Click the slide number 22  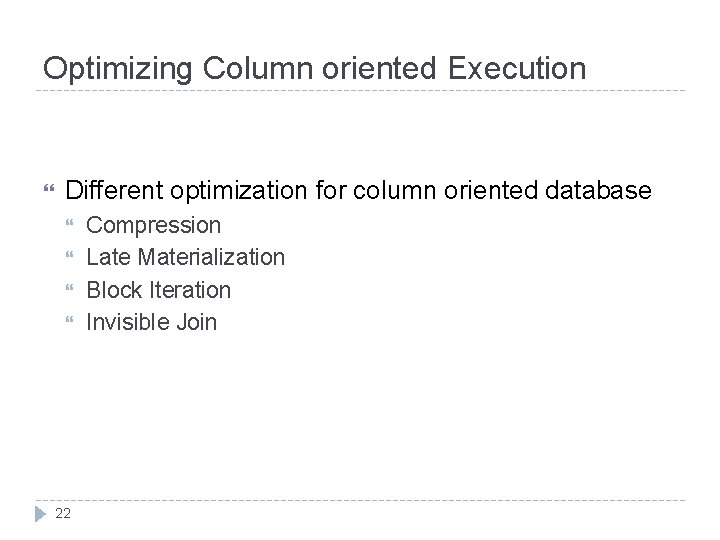coord(64,513)
